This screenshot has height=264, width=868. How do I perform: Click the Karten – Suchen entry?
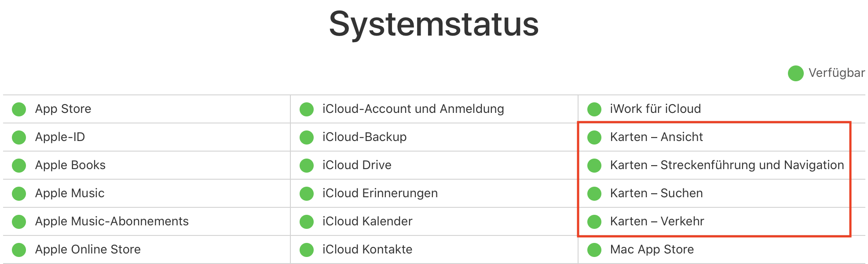656,193
